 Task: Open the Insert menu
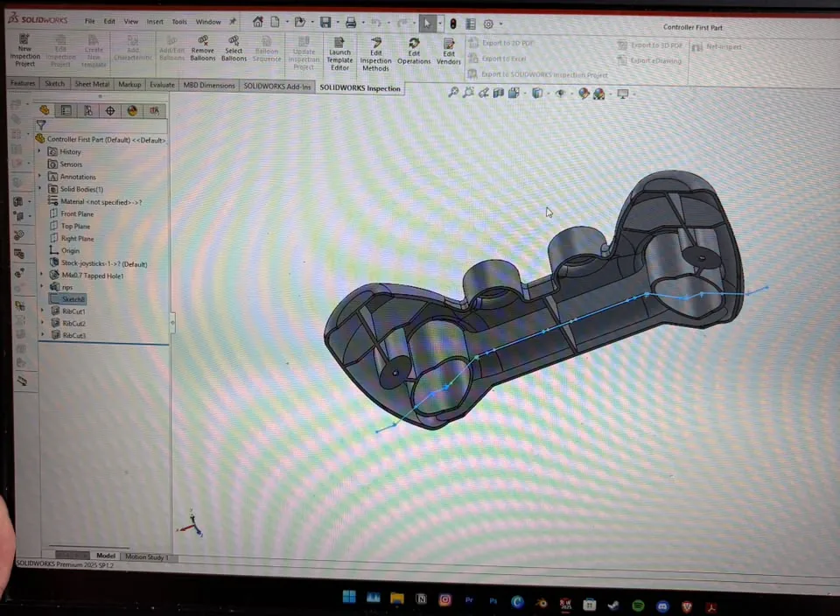(155, 21)
